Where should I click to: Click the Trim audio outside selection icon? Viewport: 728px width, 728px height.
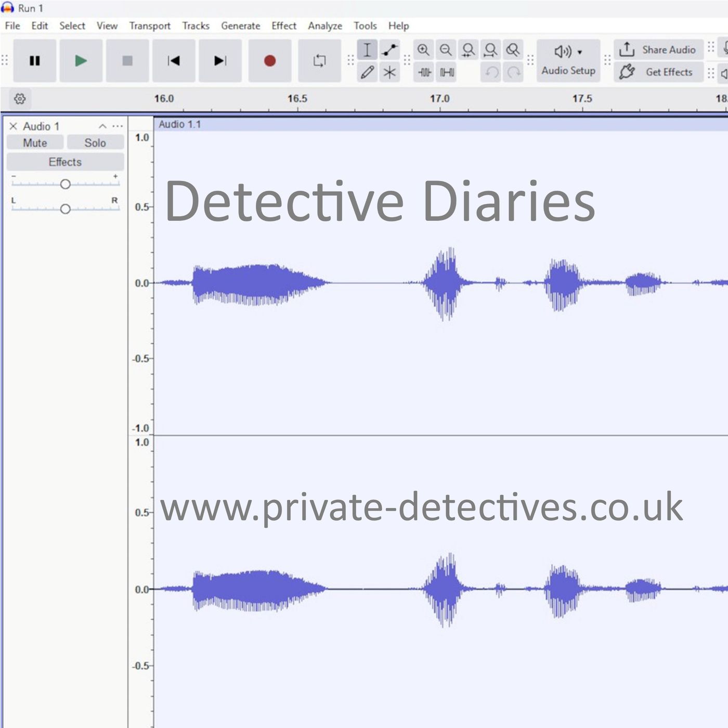425,72
